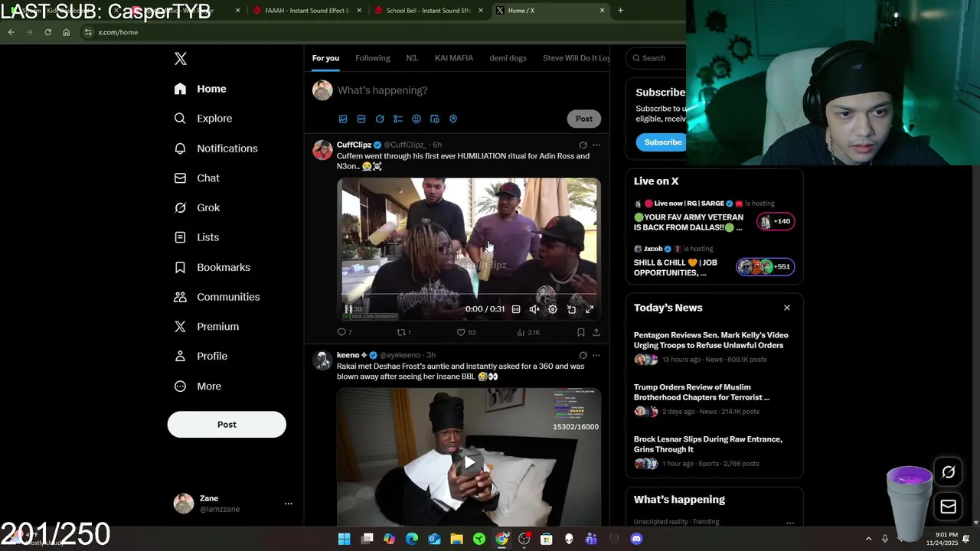980x551 pixels.
Task: Expand the More menu in sidebar
Action: tap(198, 386)
